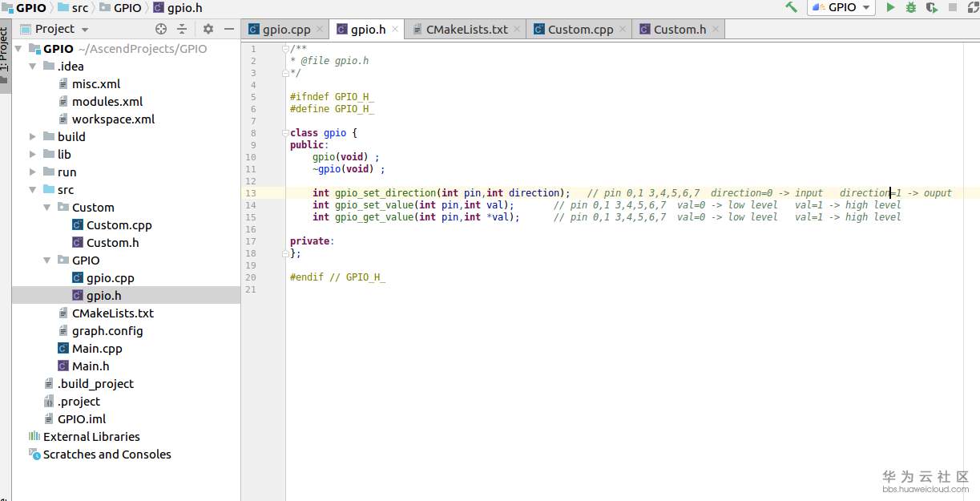The height and width of the screenshot is (501, 980).
Task: Run with coverage shield icon
Action: coord(932,7)
